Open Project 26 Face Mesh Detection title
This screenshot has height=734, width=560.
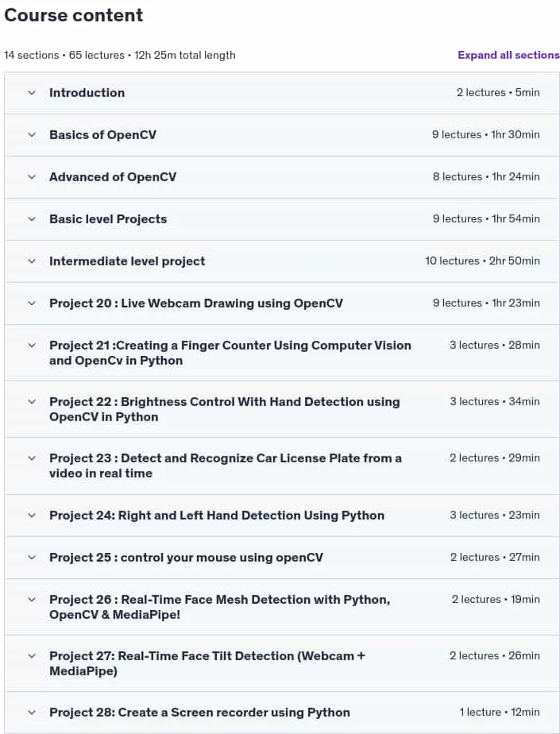pyautogui.click(x=219, y=607)
